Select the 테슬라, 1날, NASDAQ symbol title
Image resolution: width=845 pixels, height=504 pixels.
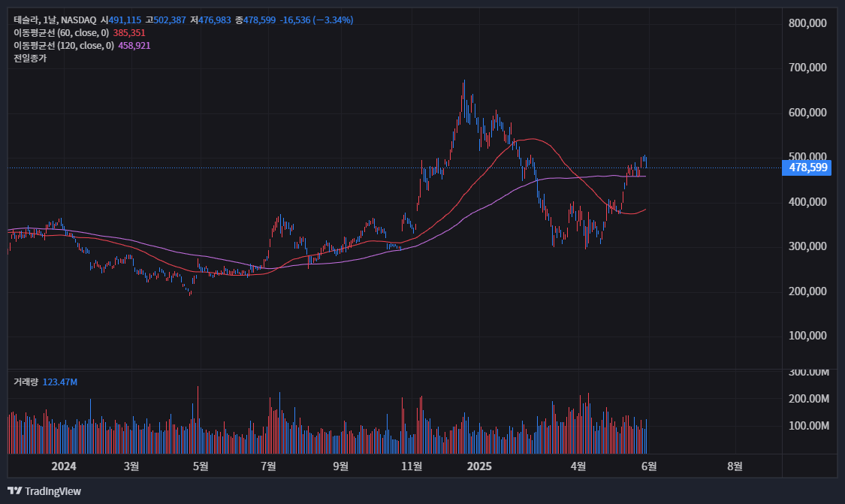[x=55, y=20]
